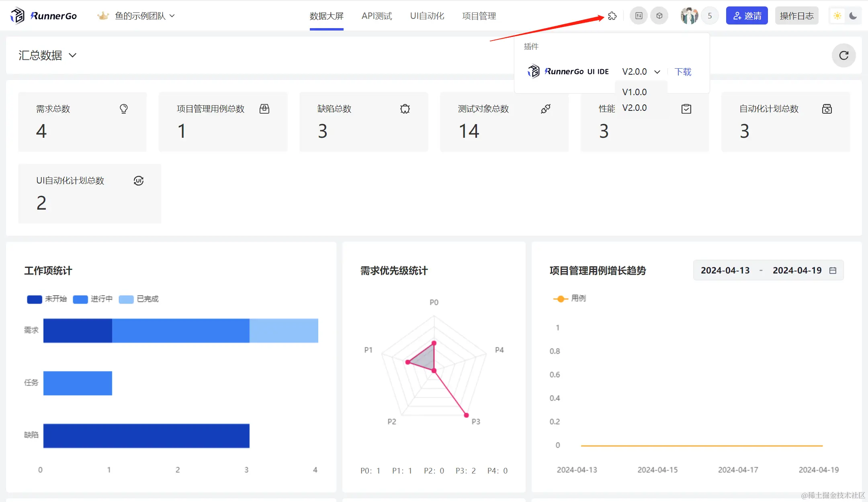Screen dimensions: 868x502
Task: Click the square-bracket icon button in header
Action: (x=639, y=16)
